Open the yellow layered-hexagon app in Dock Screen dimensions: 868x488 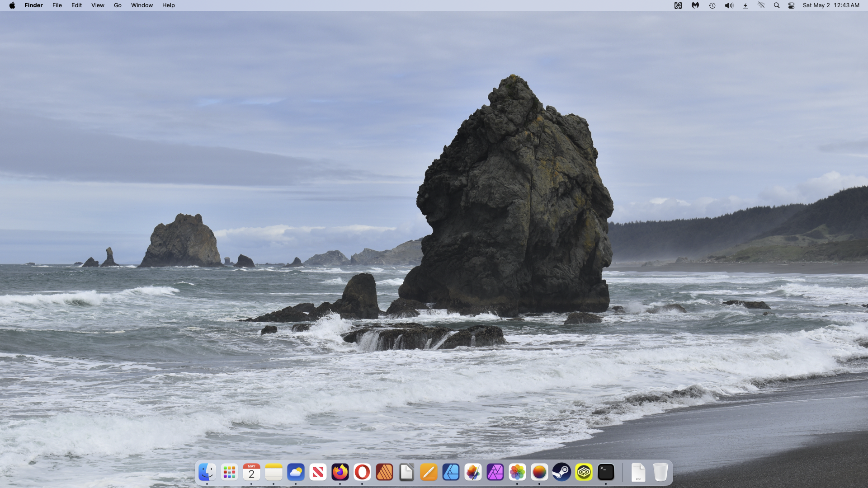pyautogui.click(x=584, y=473)
